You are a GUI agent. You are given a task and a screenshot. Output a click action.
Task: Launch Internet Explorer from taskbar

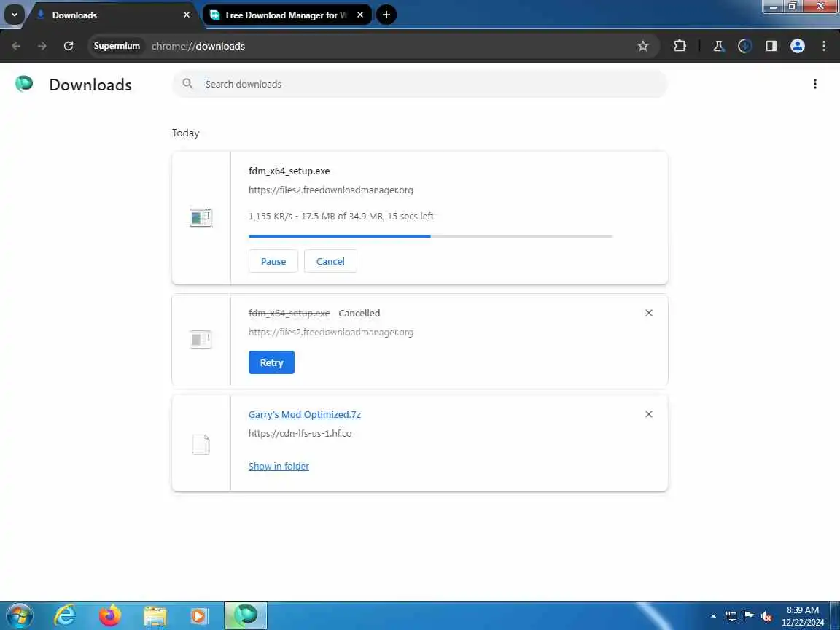pyautogui.click(x=66, y=615)
